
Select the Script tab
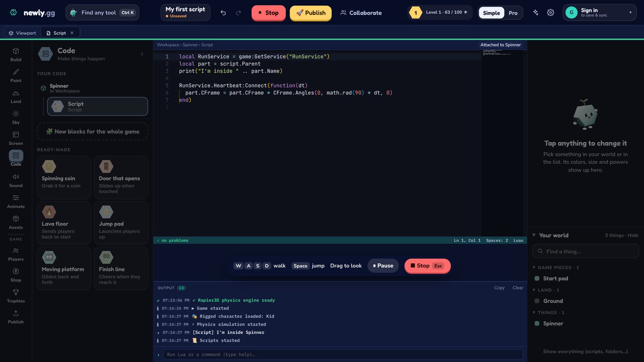[60, 33]
